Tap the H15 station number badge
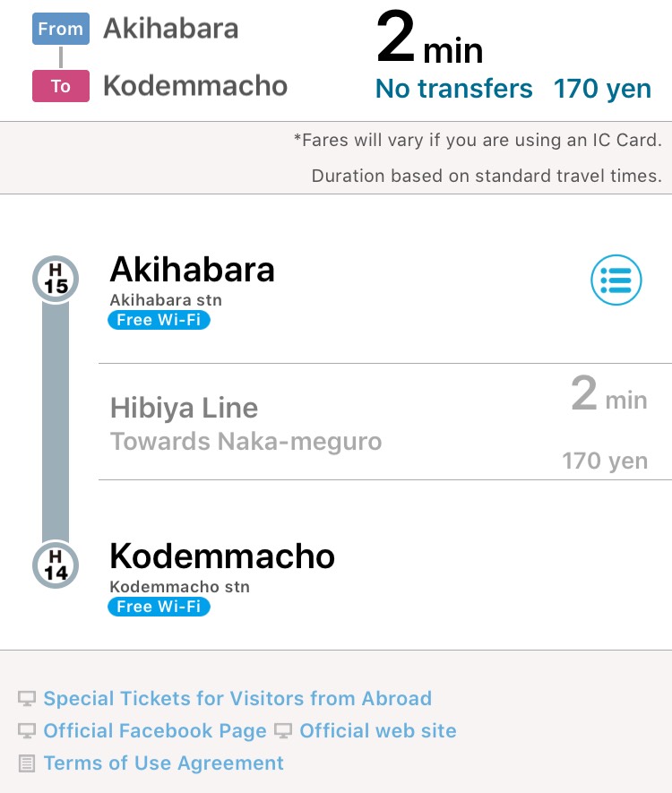This screenshot has width=672, height=793. (x=56, y=280)
